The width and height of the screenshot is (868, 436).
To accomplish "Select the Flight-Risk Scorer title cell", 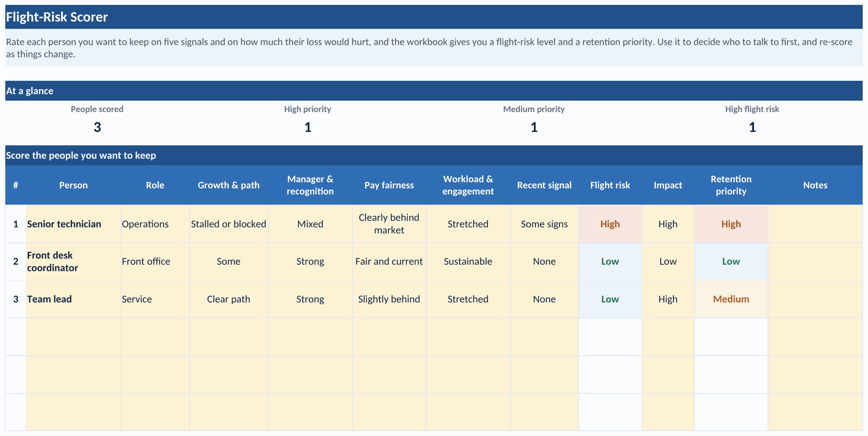I will [x=434, y=17].
